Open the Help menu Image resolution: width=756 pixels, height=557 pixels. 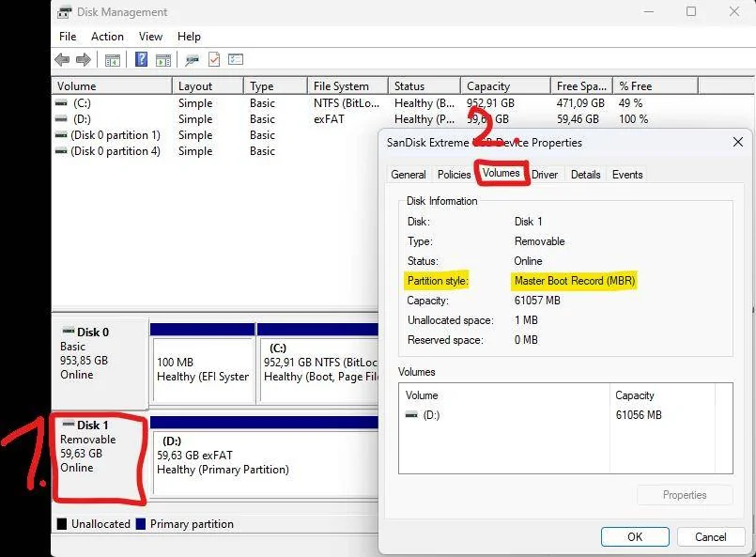pos(189,37)
